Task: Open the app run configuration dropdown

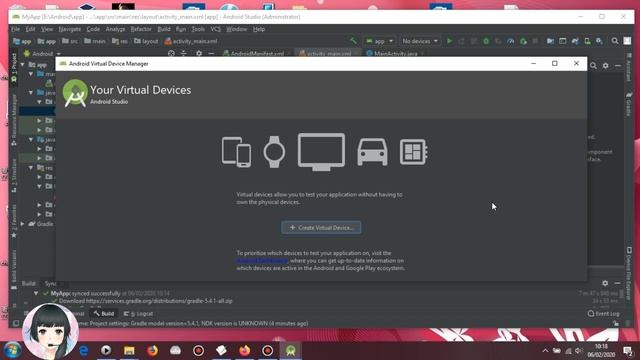Action: pos(379,41)
